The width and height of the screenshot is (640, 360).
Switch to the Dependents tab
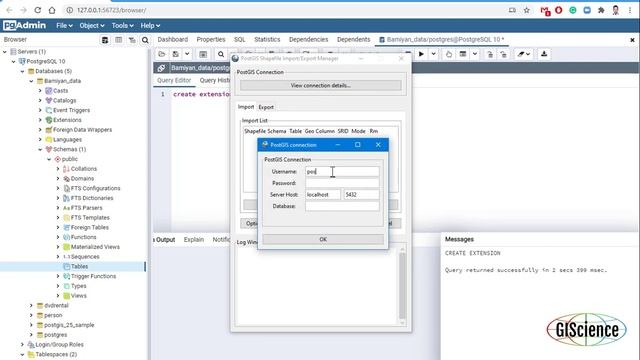click(353, 40)
